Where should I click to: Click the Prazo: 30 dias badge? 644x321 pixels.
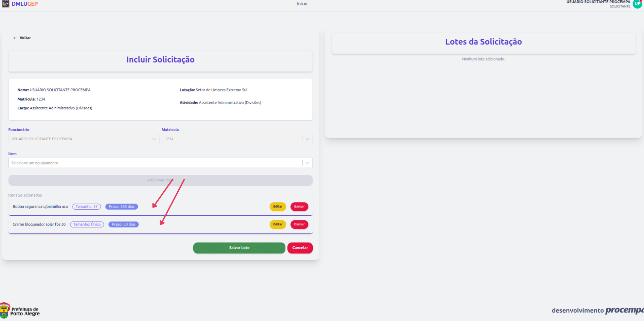(x=123, y=224)
